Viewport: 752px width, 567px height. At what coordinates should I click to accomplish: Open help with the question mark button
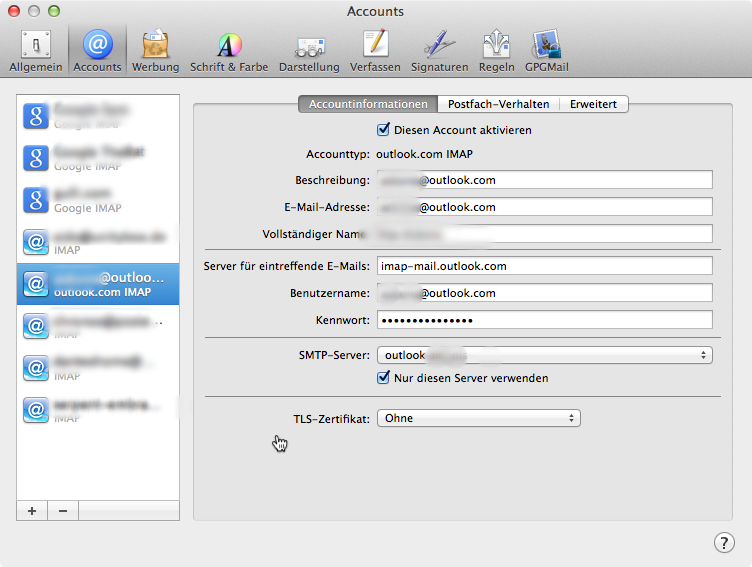pyautogui.click(x=724, y=543)
